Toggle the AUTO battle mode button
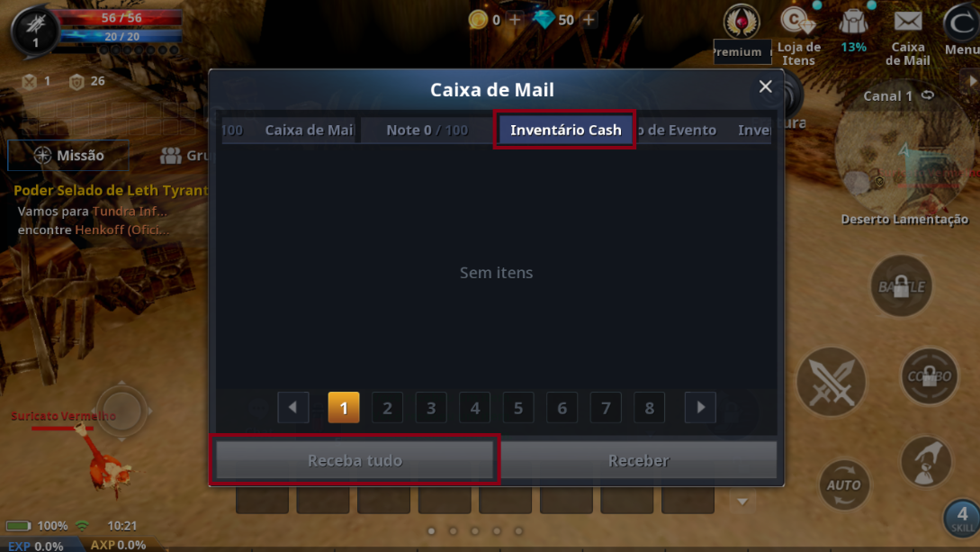Viewport: 980px width, 552px height. pyautogui.click(x=844, y=485)
